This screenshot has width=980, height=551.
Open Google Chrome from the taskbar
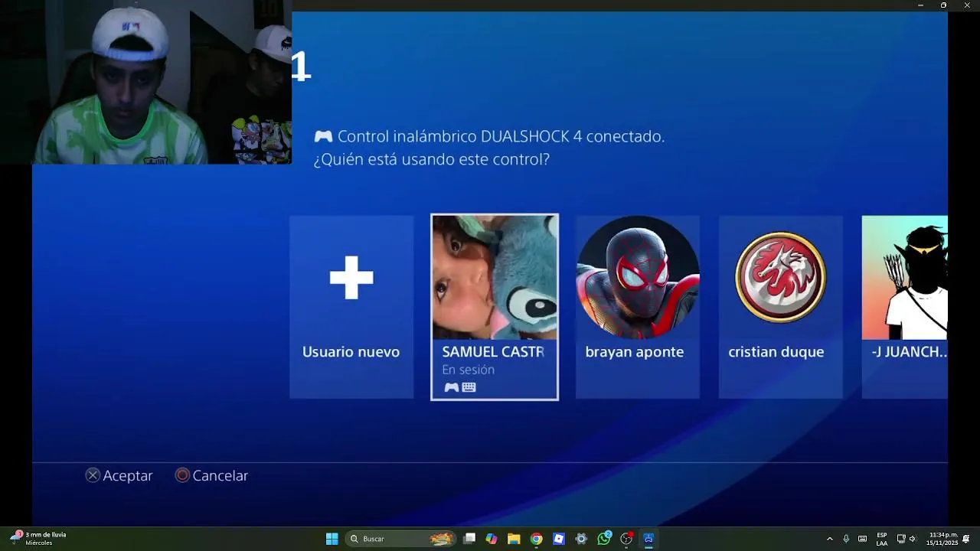(537, 539)
